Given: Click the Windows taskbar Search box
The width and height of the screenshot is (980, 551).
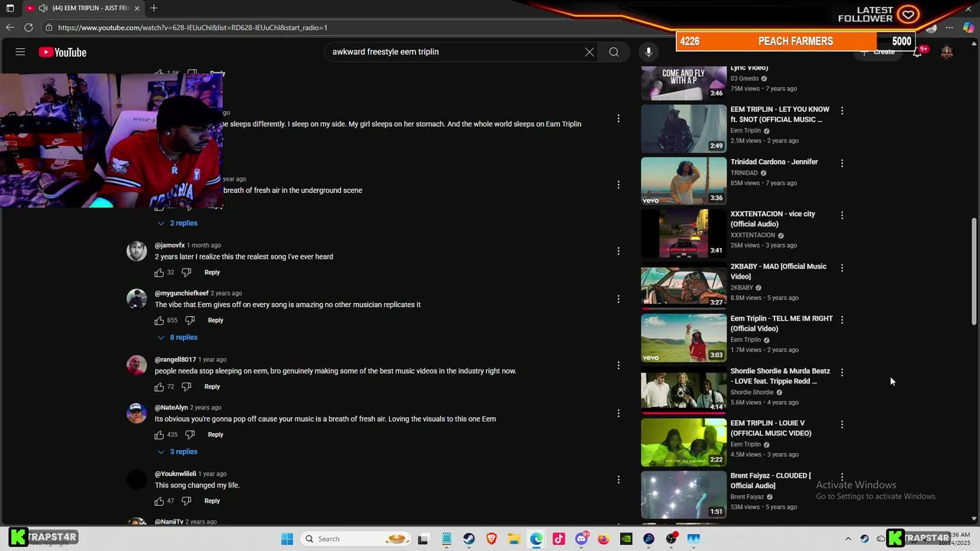Looking at the screenshot, I should pyautogui.click(x=357, y=539).
